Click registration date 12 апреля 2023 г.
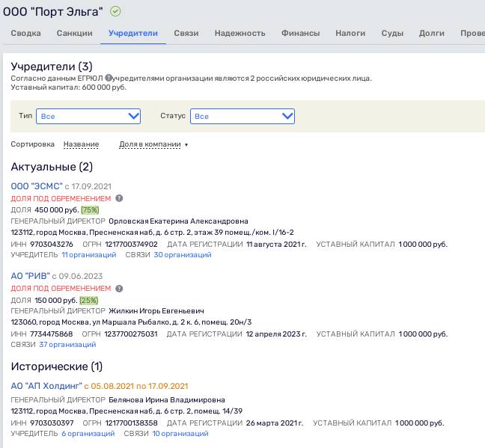Viewport: 485px width, 448px height. tap(276, 334)
